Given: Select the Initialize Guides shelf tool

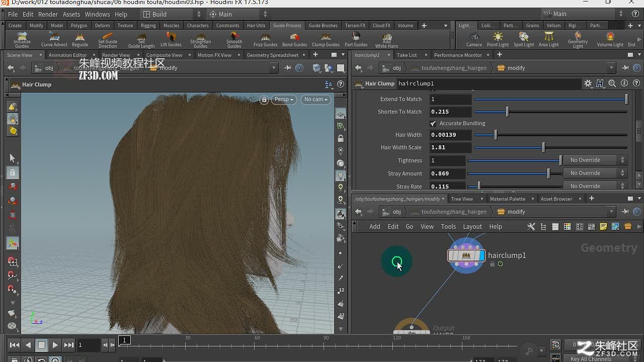Looking at the screenshot, I should (22, 40).
